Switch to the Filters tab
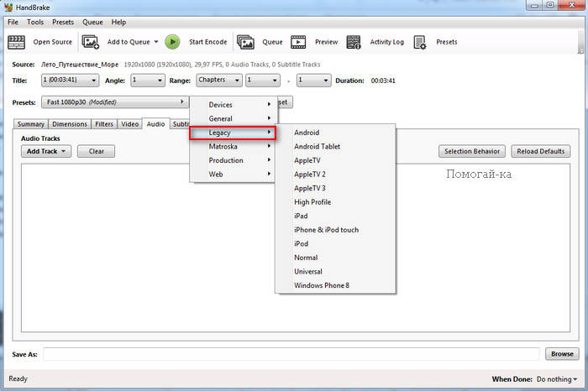The width and height of the screenshot is (588, 391). coord(104,124)
